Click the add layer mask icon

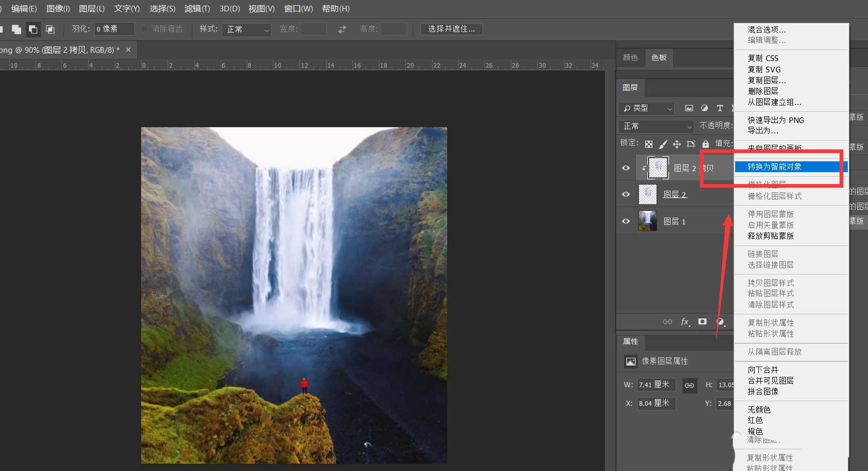(x=702, y=322)
